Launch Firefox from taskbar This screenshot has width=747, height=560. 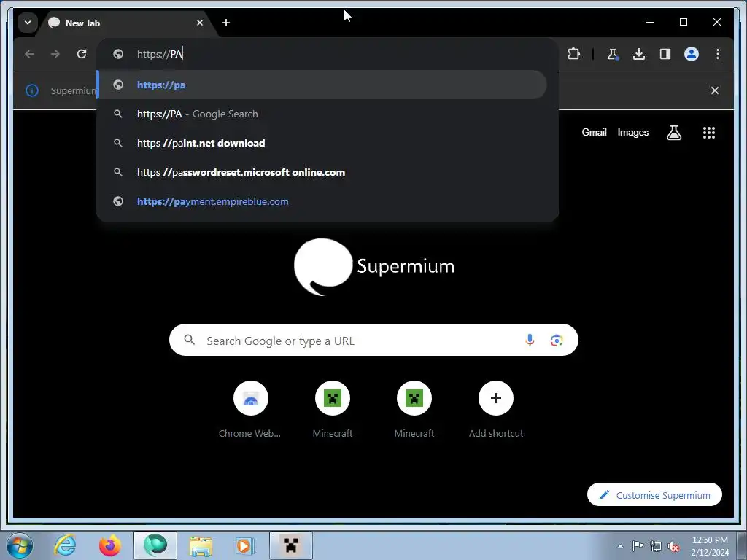pos(110,545)
